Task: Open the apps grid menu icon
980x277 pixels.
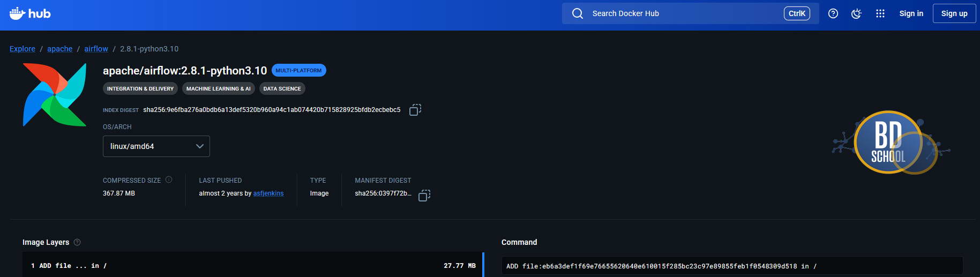Action: pos(880,13)
